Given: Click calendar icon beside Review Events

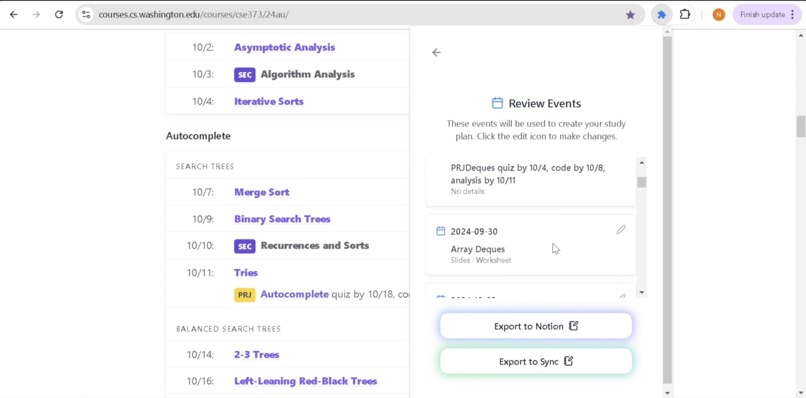Looking at the screenshot, I should coord(497,103).
